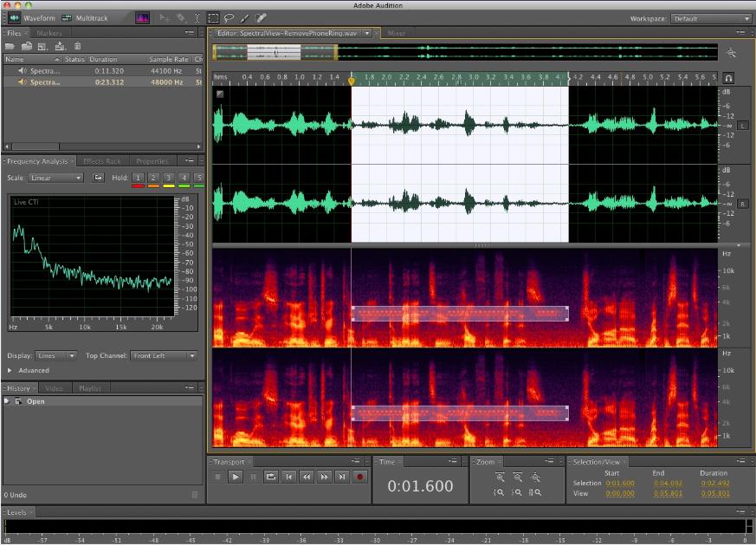Move playhead to previous marker
Viewport: 756px width, 546px height.
point(288,477)
